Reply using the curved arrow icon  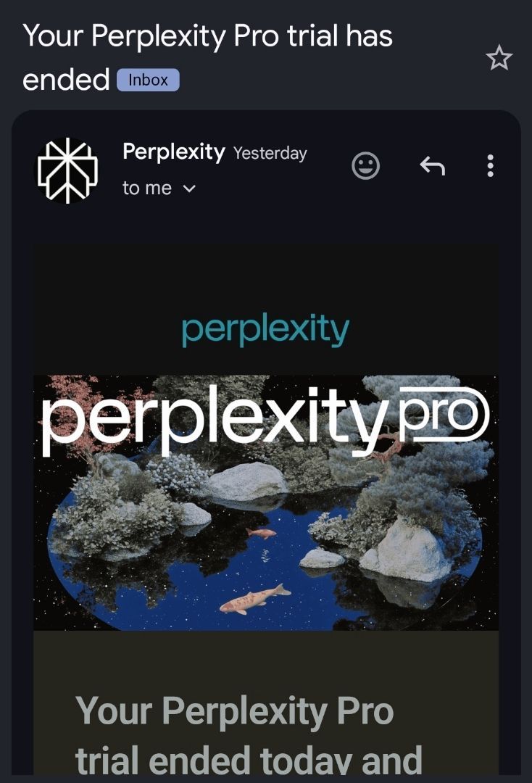pyautogui.click(x=432, y=166)
